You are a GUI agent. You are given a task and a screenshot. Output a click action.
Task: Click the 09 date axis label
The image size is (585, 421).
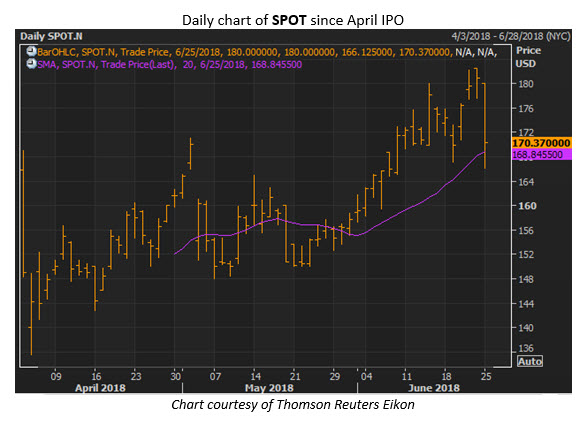click(x=56, y=376)
